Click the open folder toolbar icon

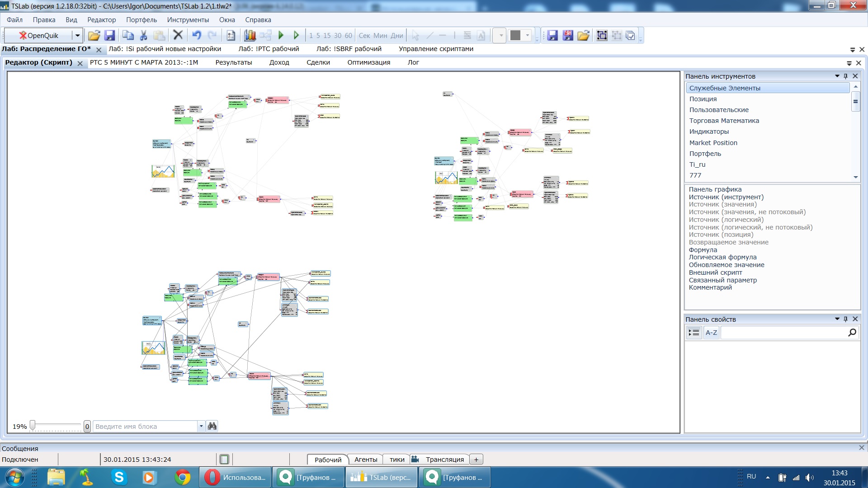point(94,35)
